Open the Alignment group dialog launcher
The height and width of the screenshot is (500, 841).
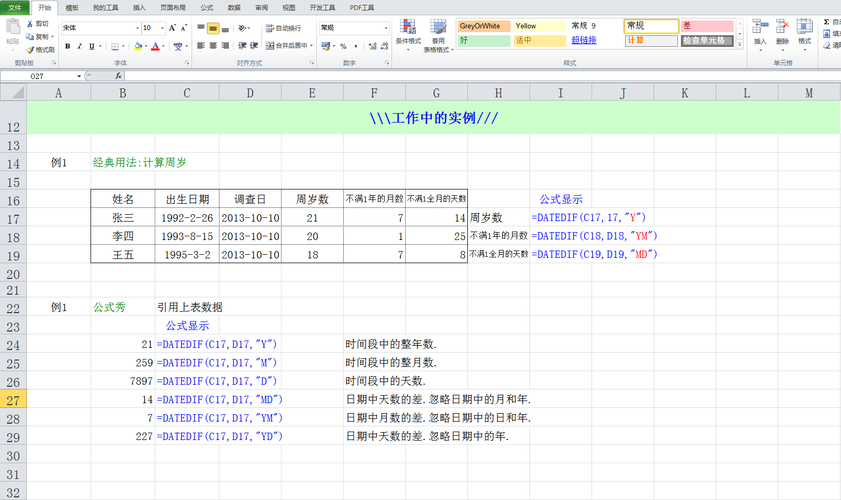click(x=312, y=63)
